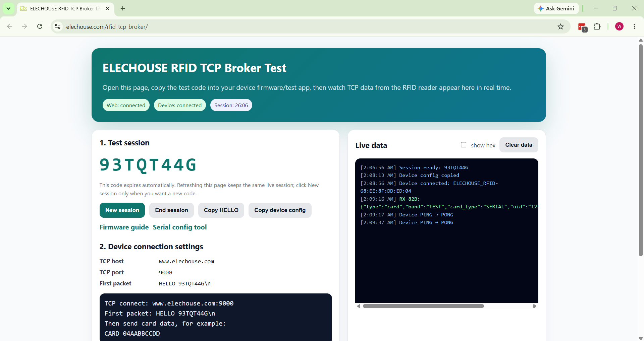Click 'CARD 04AABBCCDD' example code line
This screenshot has height=341, width=644.
click(132, 334)
